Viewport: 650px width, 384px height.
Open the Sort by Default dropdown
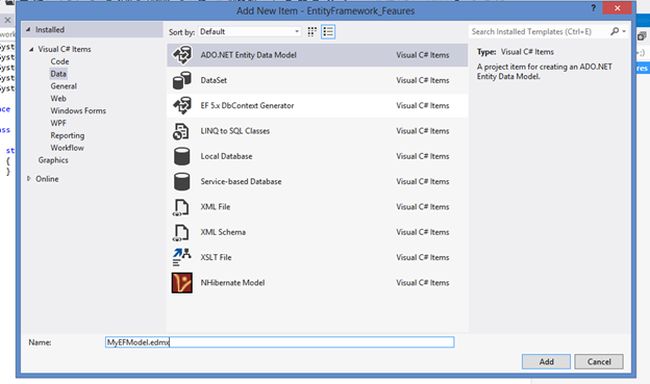click(250, 32)
